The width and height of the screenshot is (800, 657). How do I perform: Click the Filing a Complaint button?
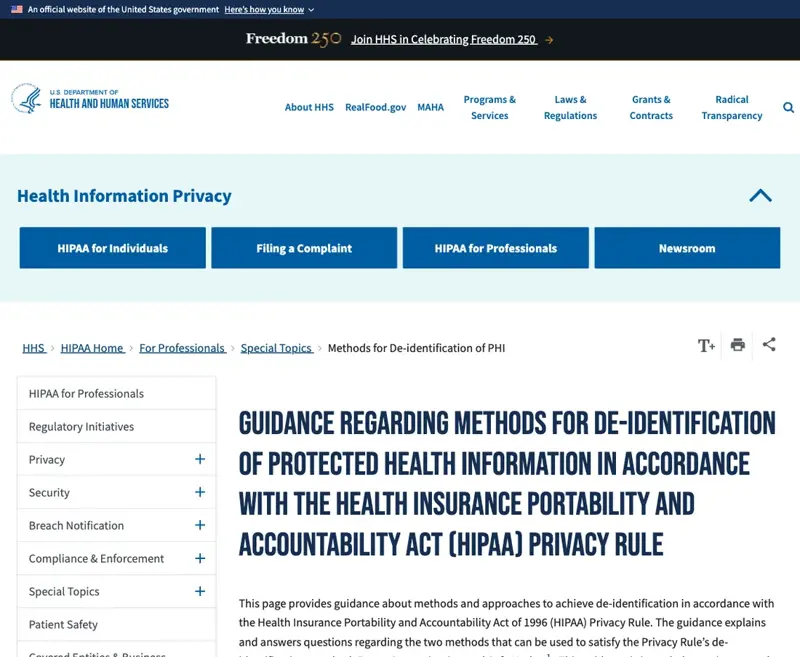pos(304,248)
